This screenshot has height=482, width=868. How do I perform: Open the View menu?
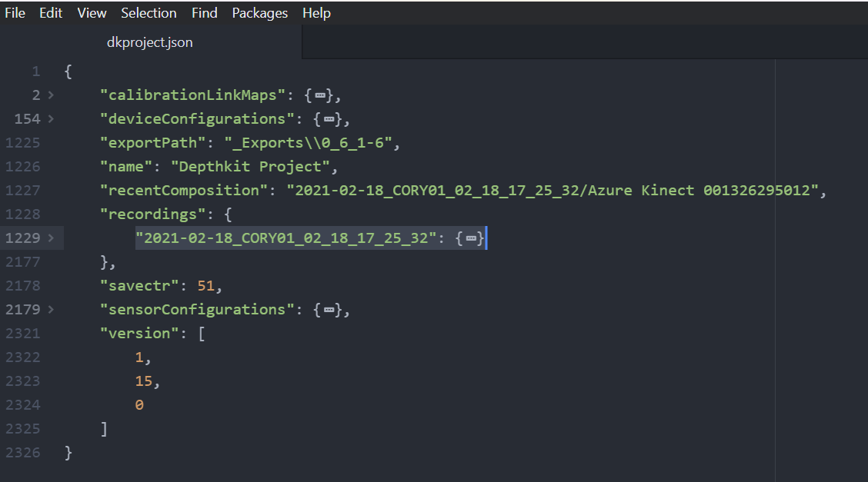[92, 13]
